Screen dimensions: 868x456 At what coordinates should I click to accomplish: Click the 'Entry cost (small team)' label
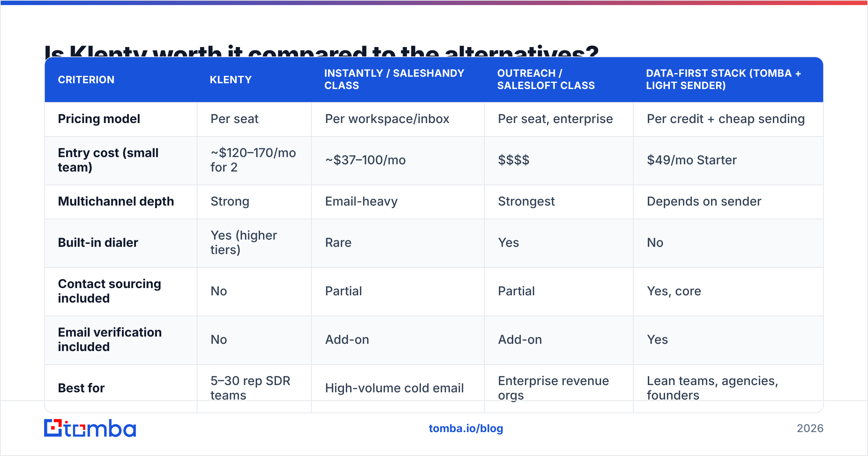click(x=108, y=160)
